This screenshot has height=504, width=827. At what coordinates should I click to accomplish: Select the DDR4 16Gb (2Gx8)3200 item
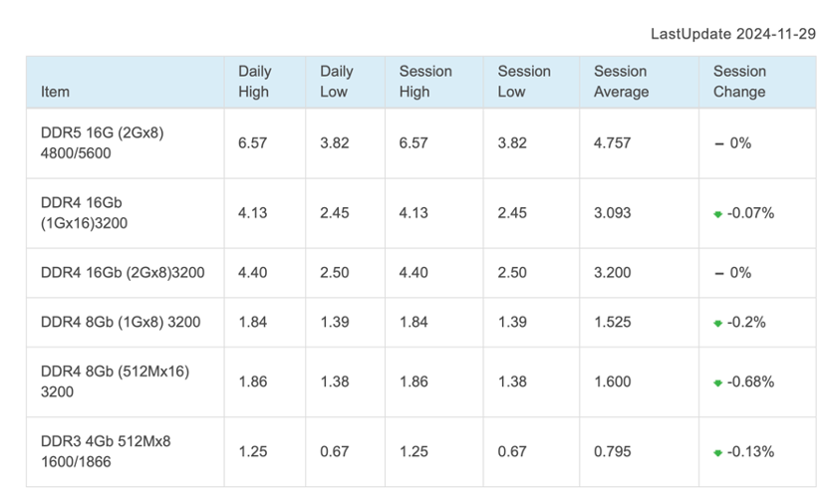[123, 273]
